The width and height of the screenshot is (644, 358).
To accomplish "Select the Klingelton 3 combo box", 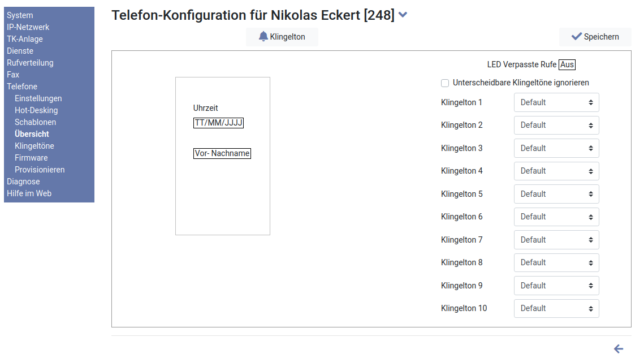I will (x=556, y=148).
